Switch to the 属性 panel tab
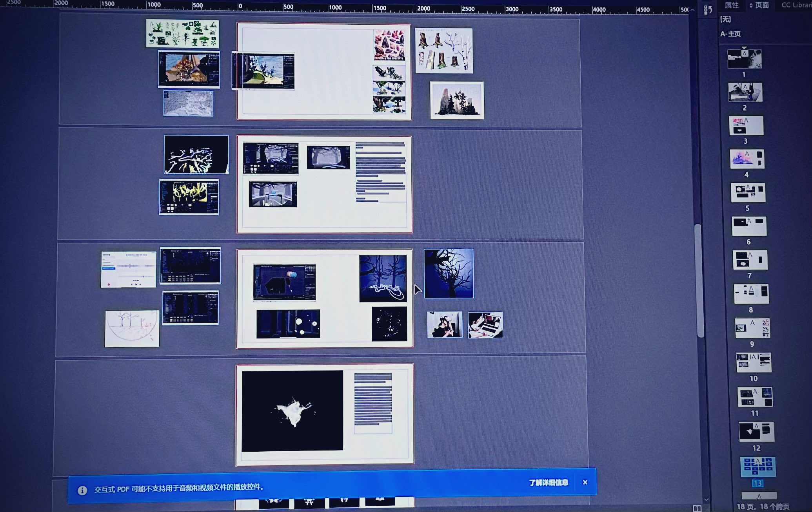Screen dimensions: 812x512 click(x=731, y=5)
